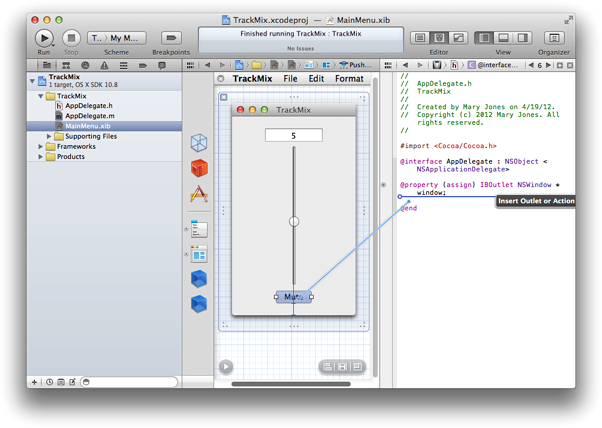Toggle the Breakpoints button
This screenshot has height=428, width=602.
point(171,38)
